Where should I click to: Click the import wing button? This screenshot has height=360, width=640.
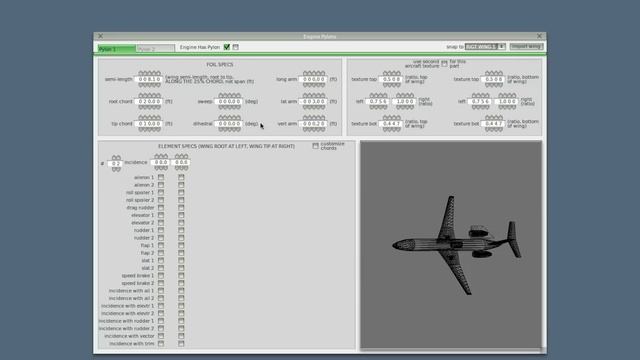tap(526, 47)
